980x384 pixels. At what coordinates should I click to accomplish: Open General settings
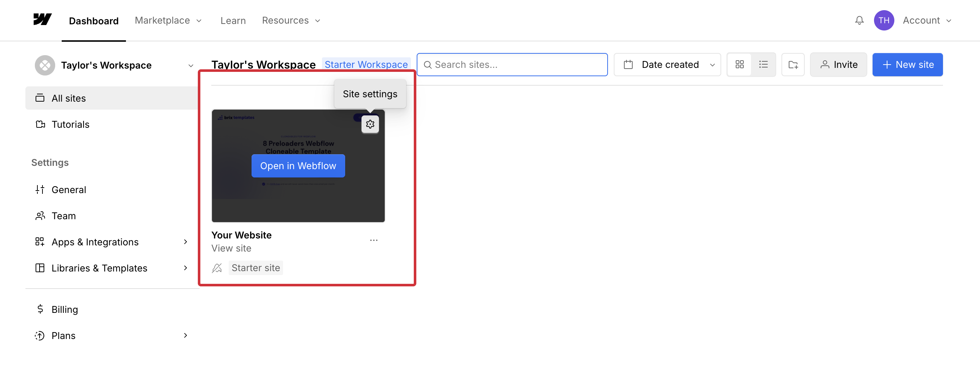tap(112, 189)
